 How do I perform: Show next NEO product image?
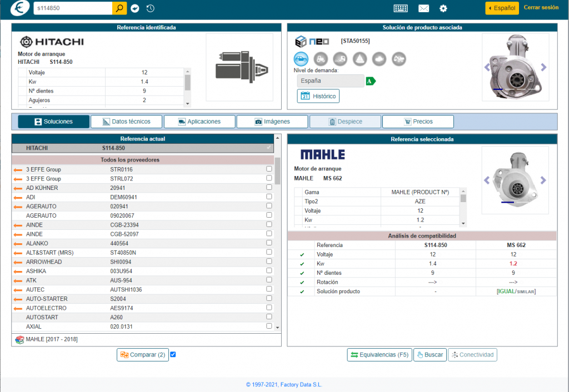pyautogui.click(x=543, y=67)
